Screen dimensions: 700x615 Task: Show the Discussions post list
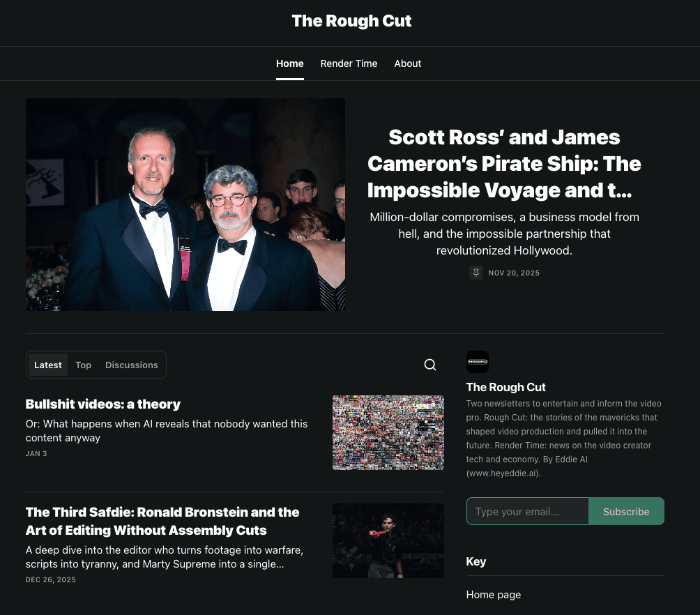(x=131, y=365)
